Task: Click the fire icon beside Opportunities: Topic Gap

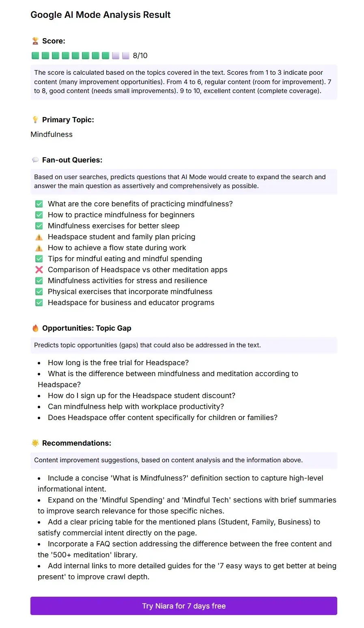Action: pyautogui.click(x=35, y=328)
